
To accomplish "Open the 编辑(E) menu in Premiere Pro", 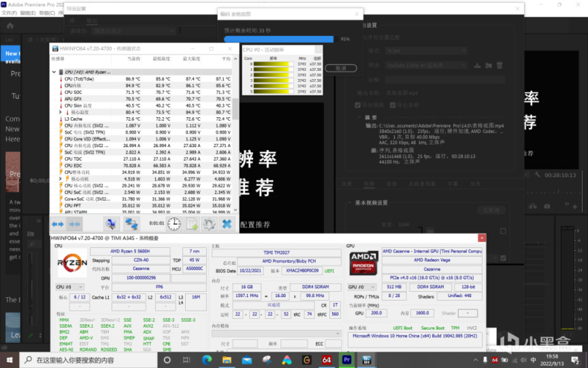I will click(28, 13).
